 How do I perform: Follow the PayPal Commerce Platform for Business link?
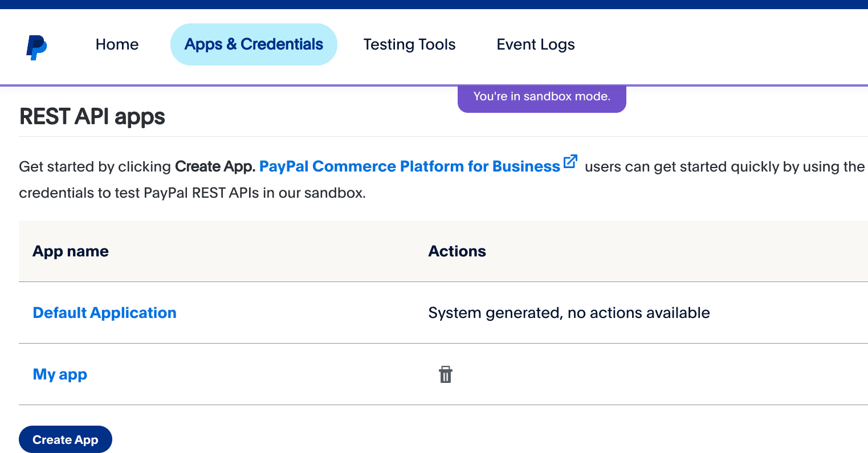coord(410,166)
